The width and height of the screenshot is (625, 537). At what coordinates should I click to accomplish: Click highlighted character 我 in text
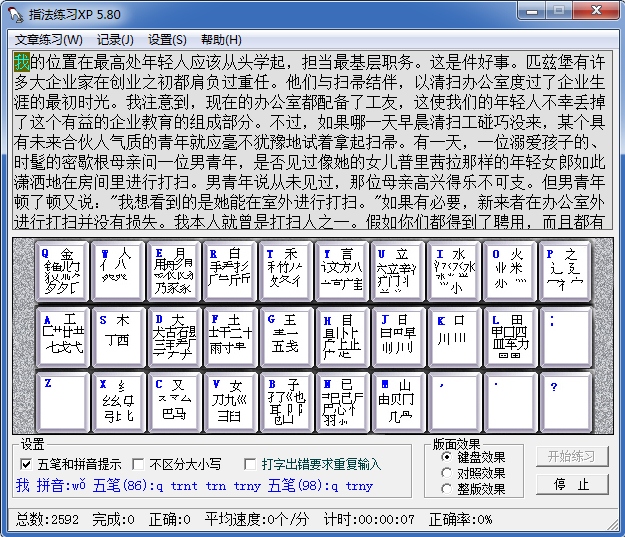22,62
